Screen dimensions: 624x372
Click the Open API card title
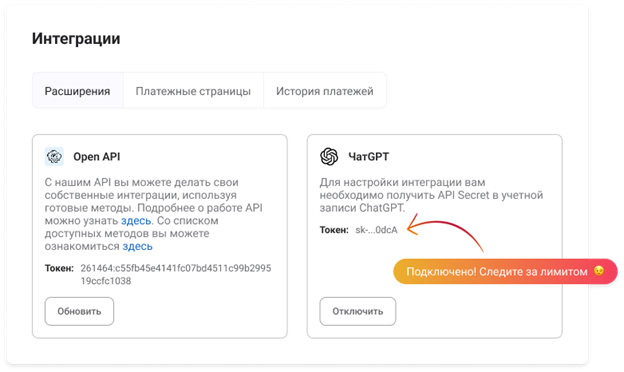pos(97,157)
